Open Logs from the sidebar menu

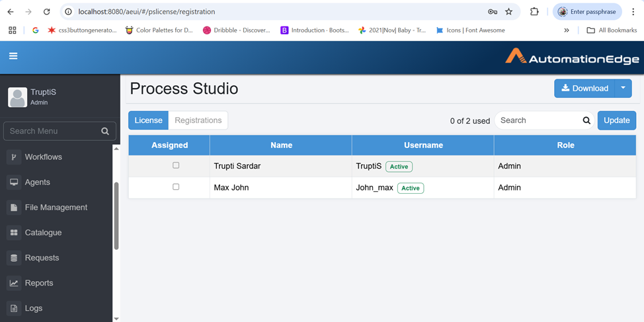pyautogui.click(x=34, y=308)
